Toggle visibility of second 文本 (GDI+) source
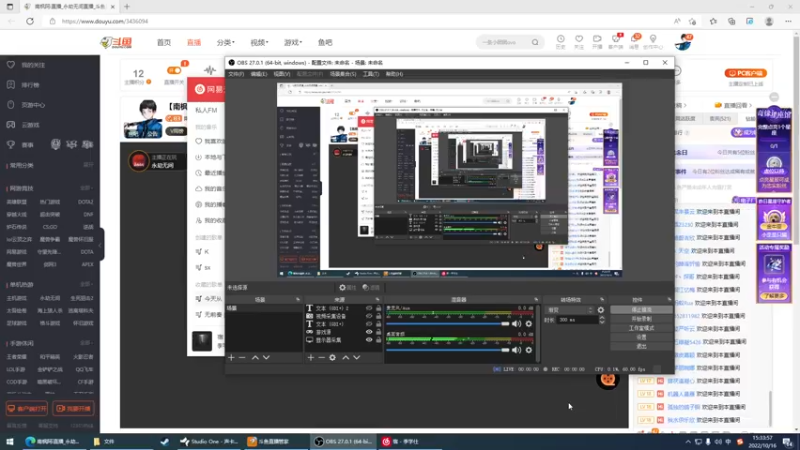Screen dimensions: 800x450 (369, 324)
